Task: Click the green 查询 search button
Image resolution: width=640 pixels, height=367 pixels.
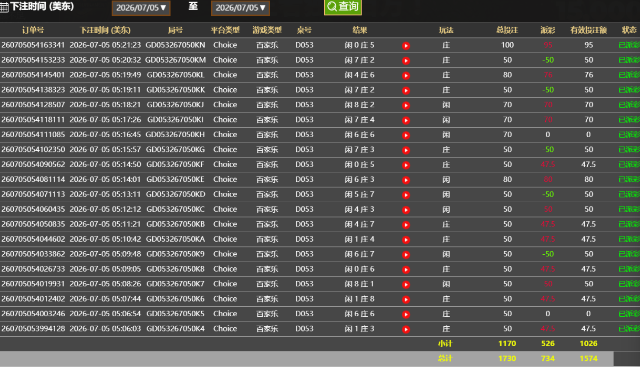Action: click(x=343, y=7)
